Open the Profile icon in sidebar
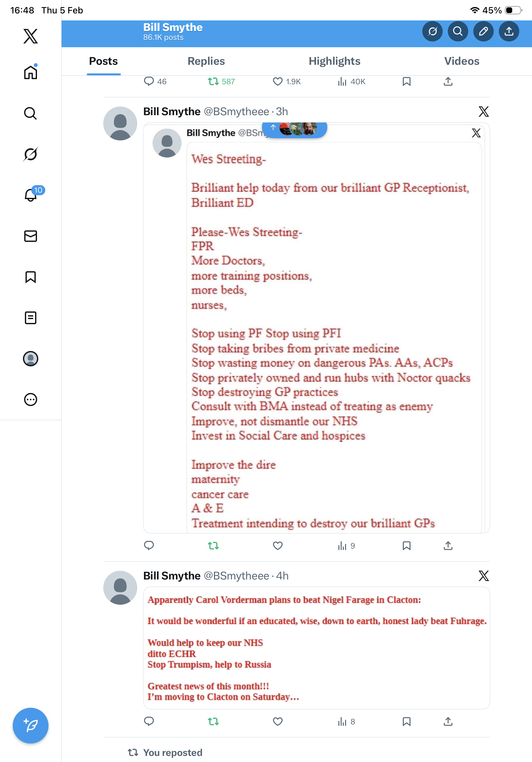 31,358
